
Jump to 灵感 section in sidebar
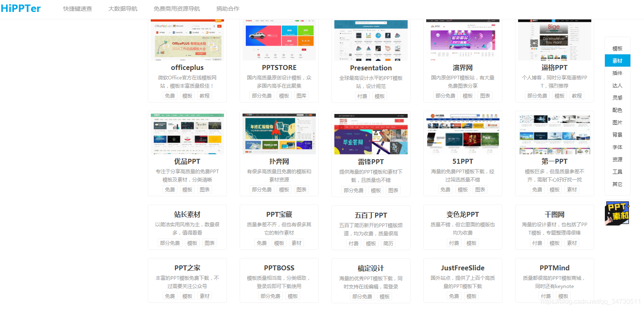point(617,98)
